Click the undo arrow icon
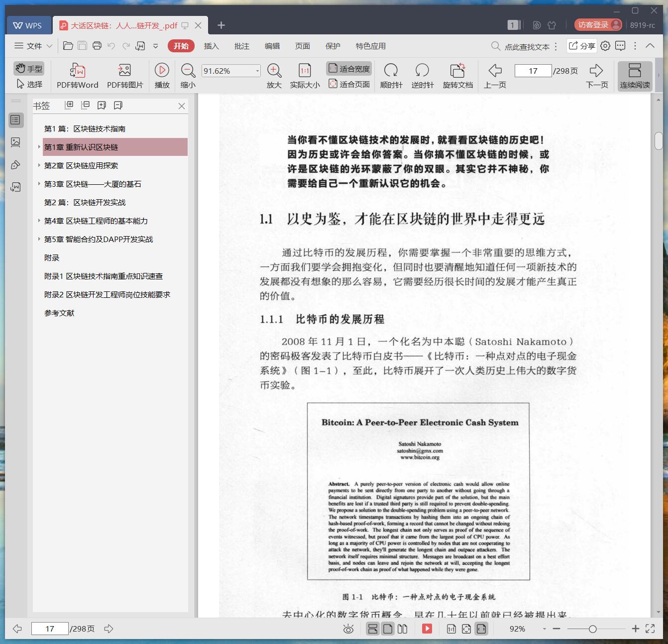Viewport: 668px width, 644px height. point(111,46)
